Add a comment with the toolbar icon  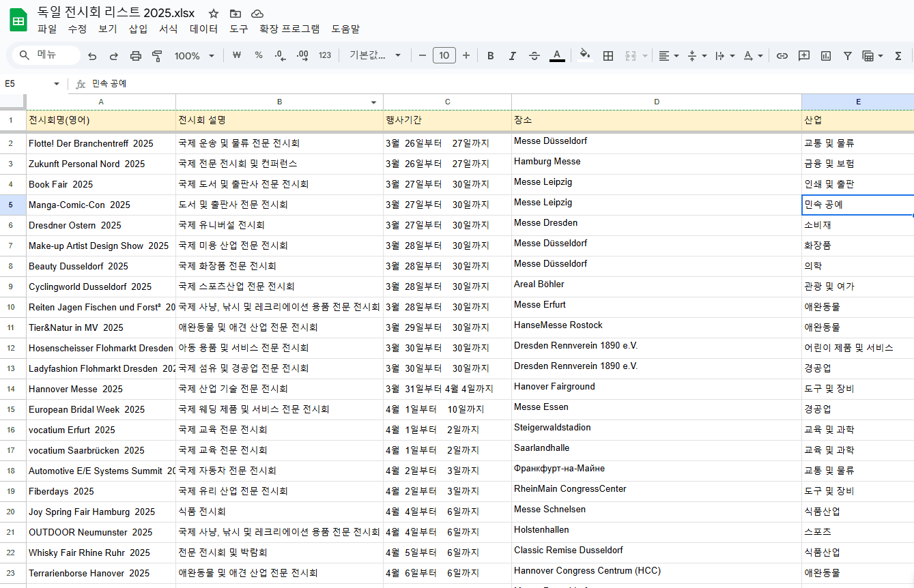click(x=804, y=56)
